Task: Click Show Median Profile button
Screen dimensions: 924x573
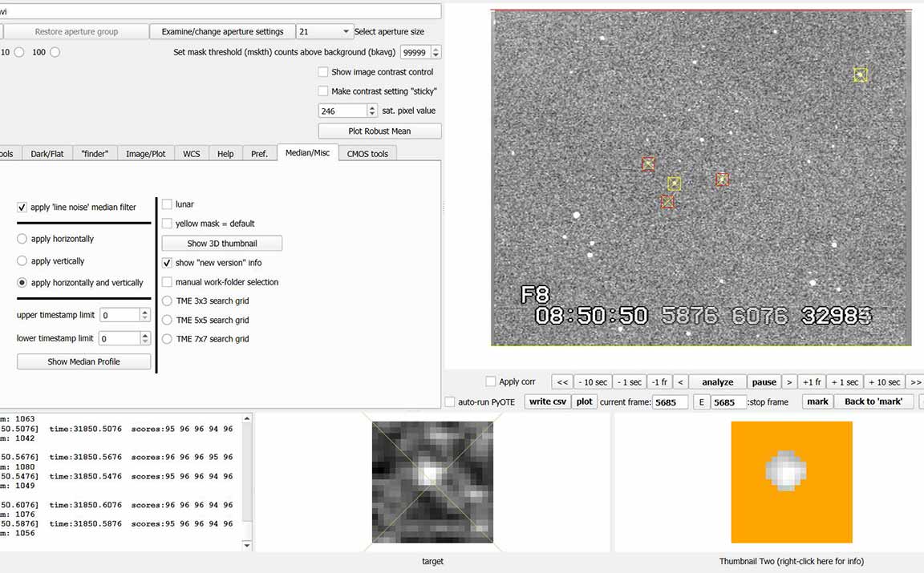Action: [83, 361]
